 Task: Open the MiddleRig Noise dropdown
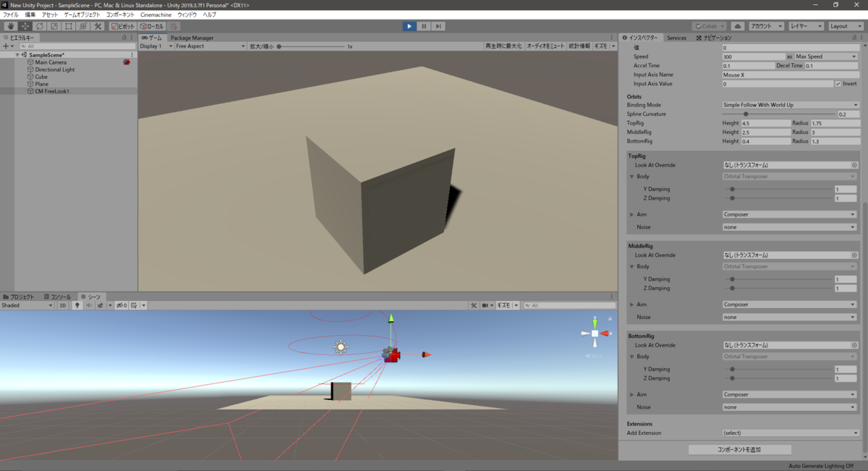click(x=790, y=318)
